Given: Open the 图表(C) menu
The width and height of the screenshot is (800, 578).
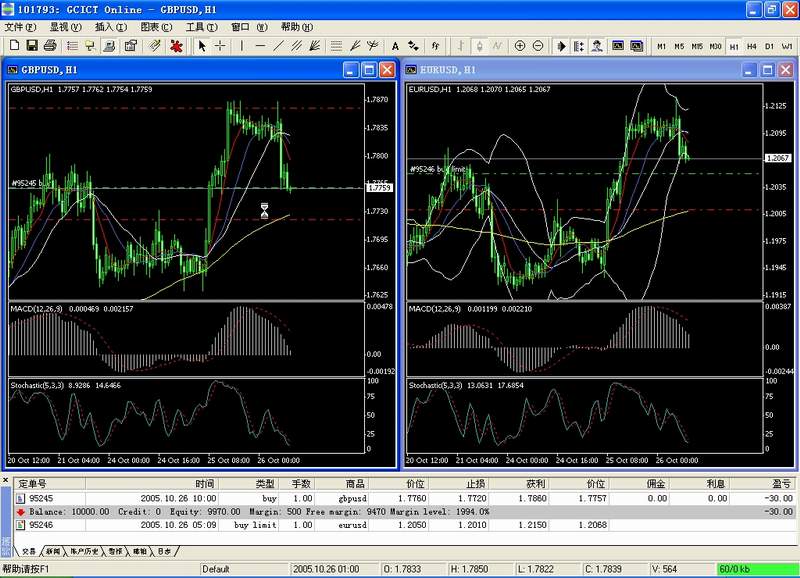Looking at the screenshot, I should [x=156, y=27].
